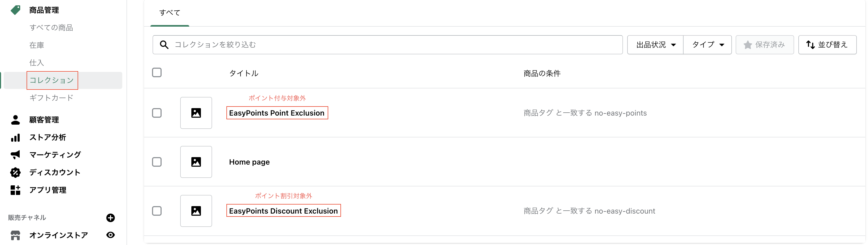This screenshot has height=245, width=868.
Task: Open the 並び替え sort menu
Action: tap(827, 44)
